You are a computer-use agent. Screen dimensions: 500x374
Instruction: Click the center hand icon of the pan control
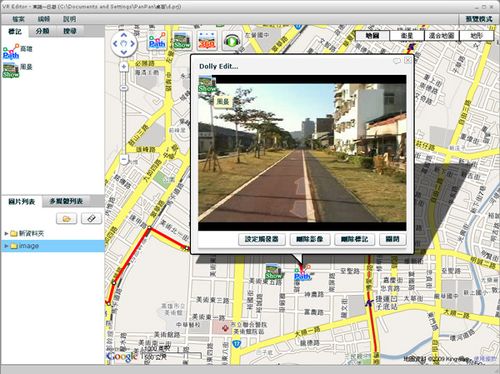tap(124, 44)
